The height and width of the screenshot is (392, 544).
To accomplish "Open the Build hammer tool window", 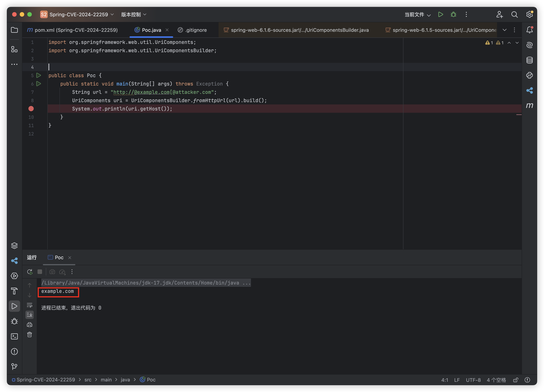I will 14,291.
